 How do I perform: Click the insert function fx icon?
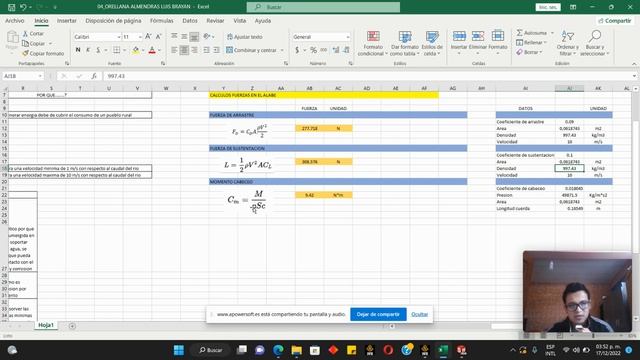click(x=94, y=76)
